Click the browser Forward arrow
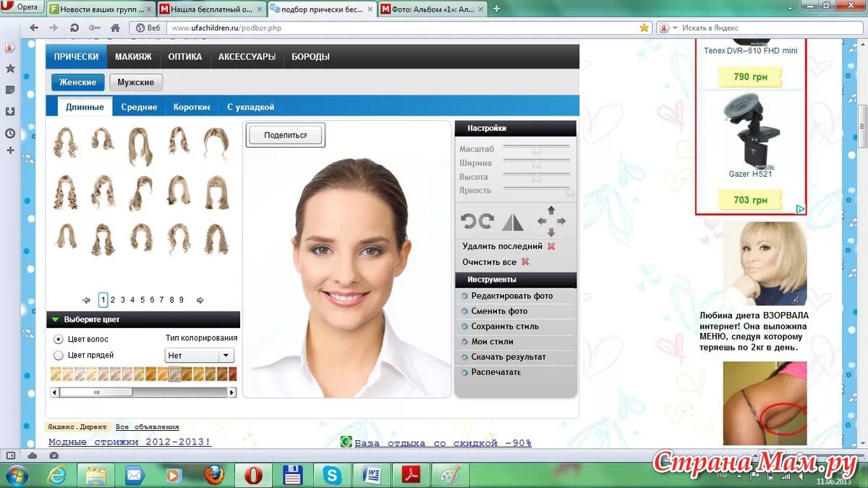The image size is (868, 488). tap(54, 28)
